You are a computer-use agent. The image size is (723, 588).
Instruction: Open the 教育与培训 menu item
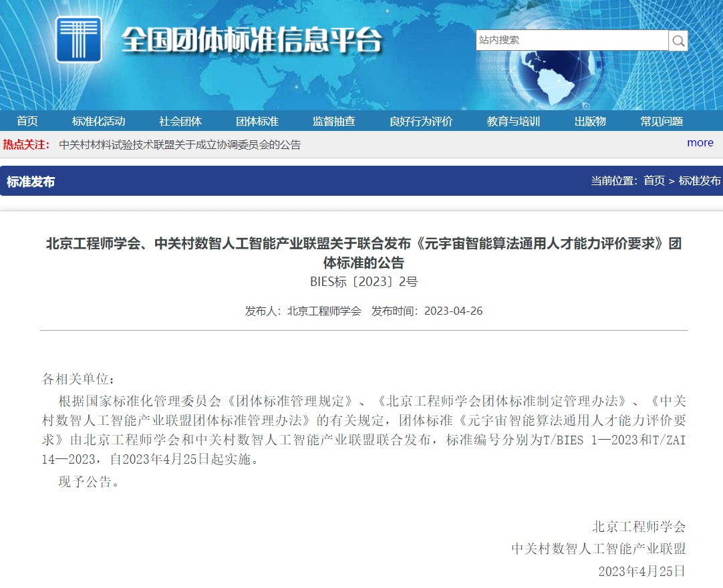(513, 121)
